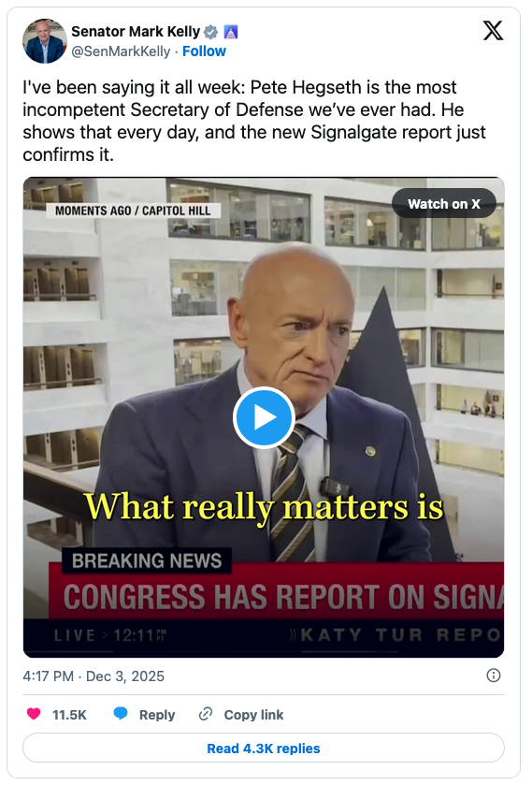This screenshot has height=785, width=532.
Task: Click the X logo icon
Action: pos(493,31)
